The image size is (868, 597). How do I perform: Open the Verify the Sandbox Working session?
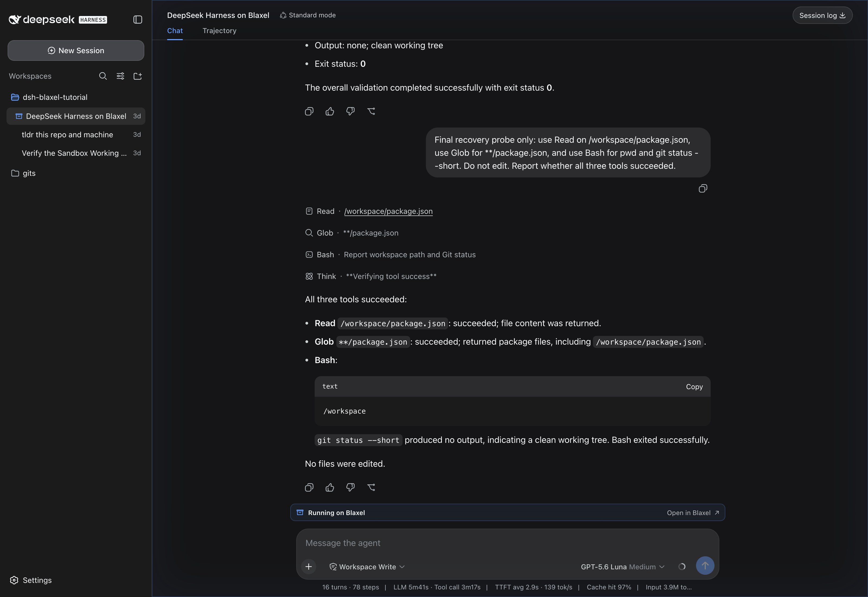(x=76, y=153)
